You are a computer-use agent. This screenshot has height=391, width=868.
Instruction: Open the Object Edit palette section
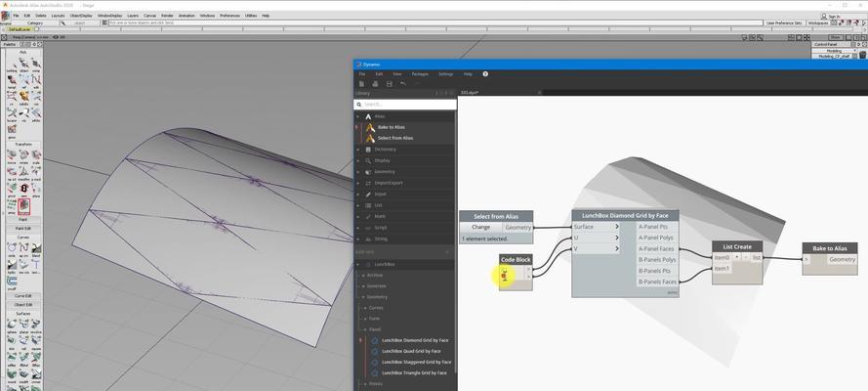(23, 305)
